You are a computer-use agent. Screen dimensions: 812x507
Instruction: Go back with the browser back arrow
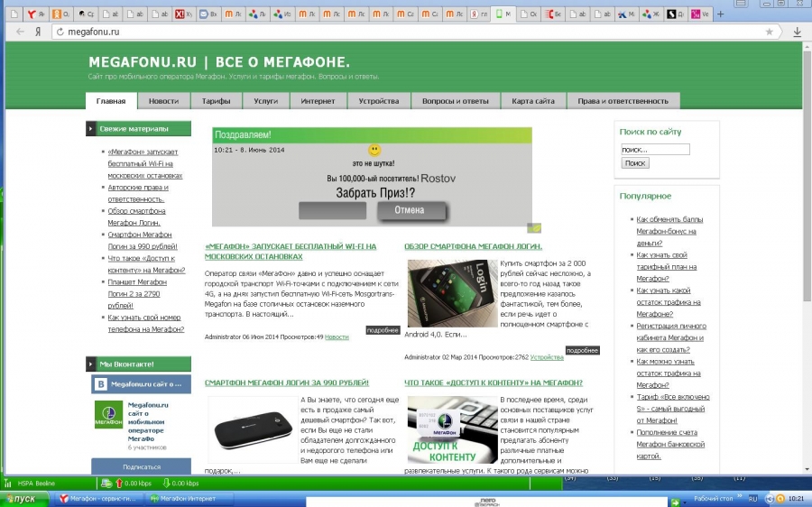click(20, 32)
